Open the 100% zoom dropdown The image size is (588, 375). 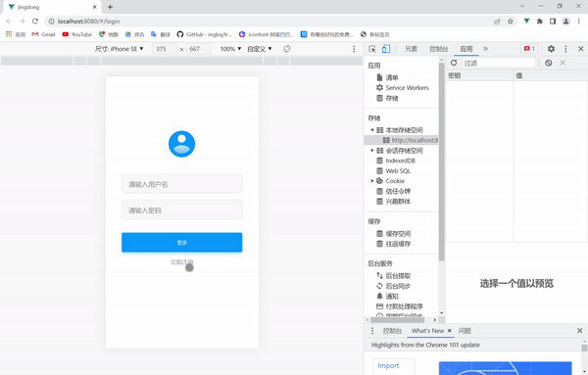[x=230, y=49]
